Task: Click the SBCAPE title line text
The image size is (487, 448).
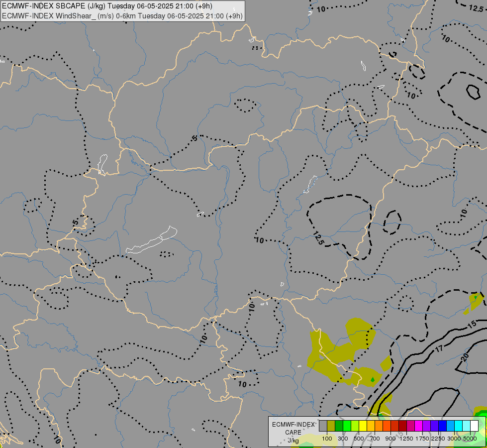Action: 107,6
